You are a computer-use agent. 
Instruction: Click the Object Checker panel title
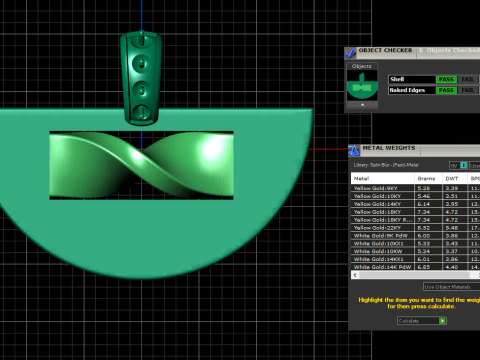coord(385,50)
